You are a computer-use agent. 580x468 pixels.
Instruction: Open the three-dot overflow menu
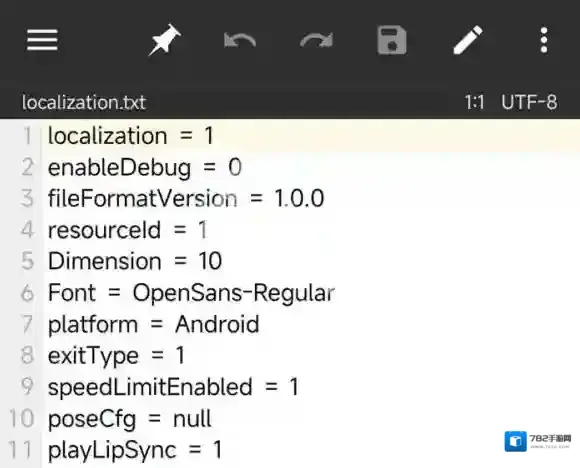click(544, 40)
